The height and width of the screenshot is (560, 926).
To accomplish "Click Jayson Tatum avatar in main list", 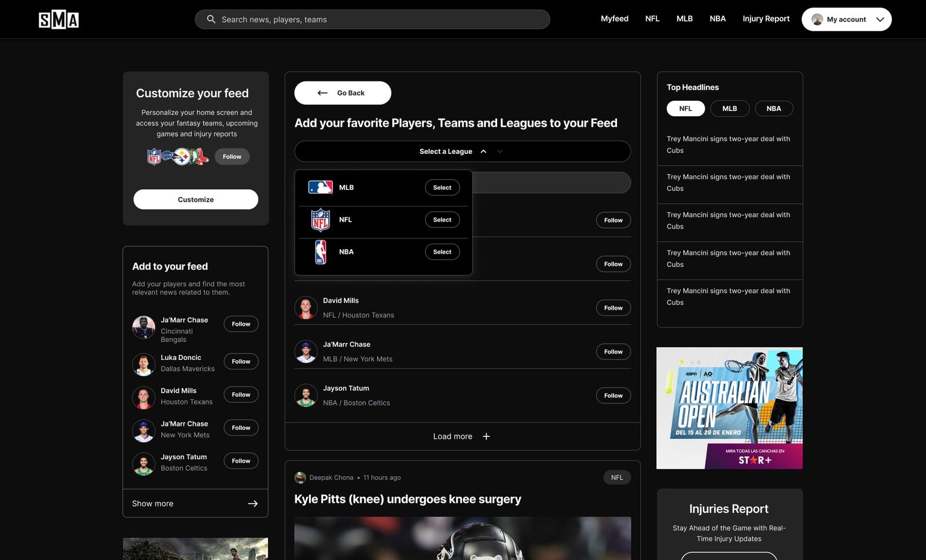I will [306, 396].
